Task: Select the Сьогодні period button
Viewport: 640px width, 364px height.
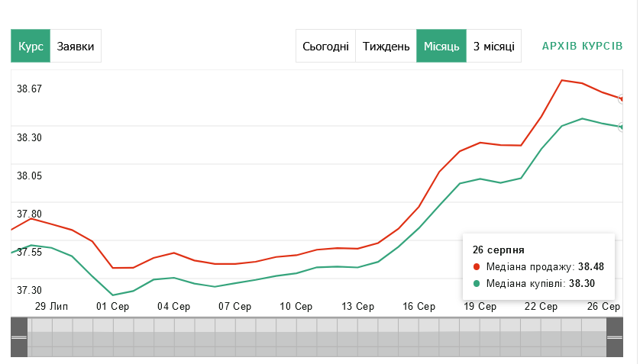Action: pos(326,47)
